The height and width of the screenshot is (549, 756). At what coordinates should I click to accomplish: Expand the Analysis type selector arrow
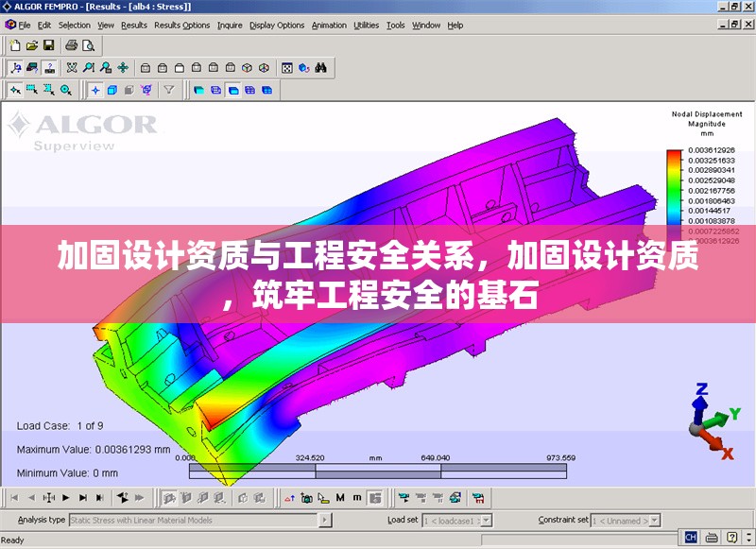tap(326, 518)
